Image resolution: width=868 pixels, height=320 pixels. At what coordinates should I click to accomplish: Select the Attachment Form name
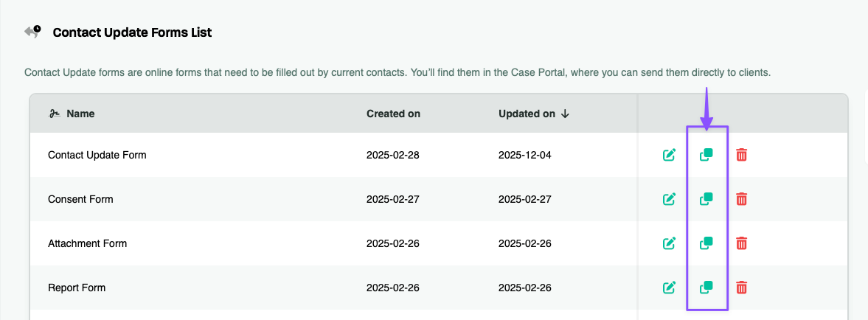coord(88,243)
